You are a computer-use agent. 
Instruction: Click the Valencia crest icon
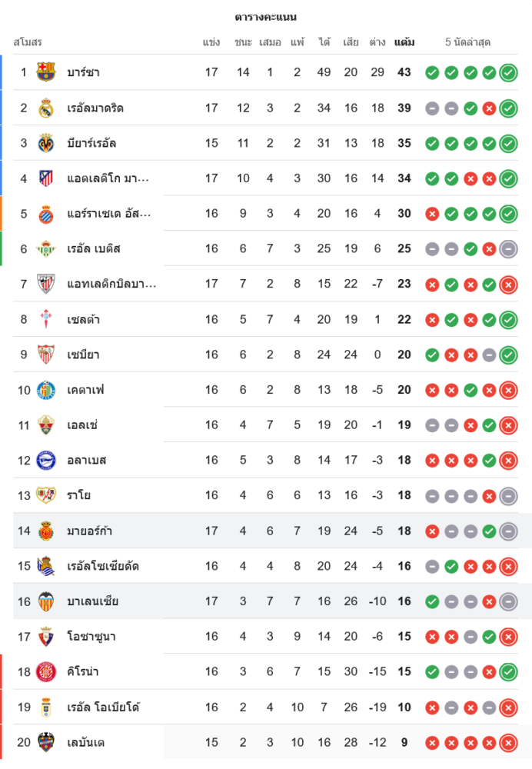(x=46, y=601)
